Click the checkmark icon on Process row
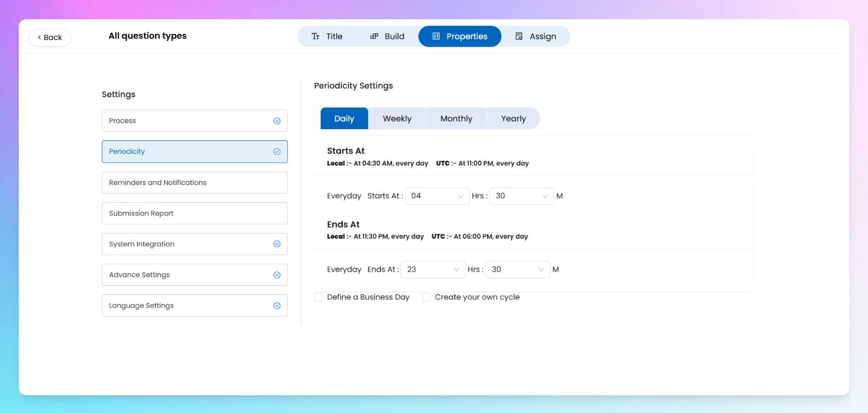Image resolution: width=868 pixels, height=413 pixels. (x=277, y=121)
